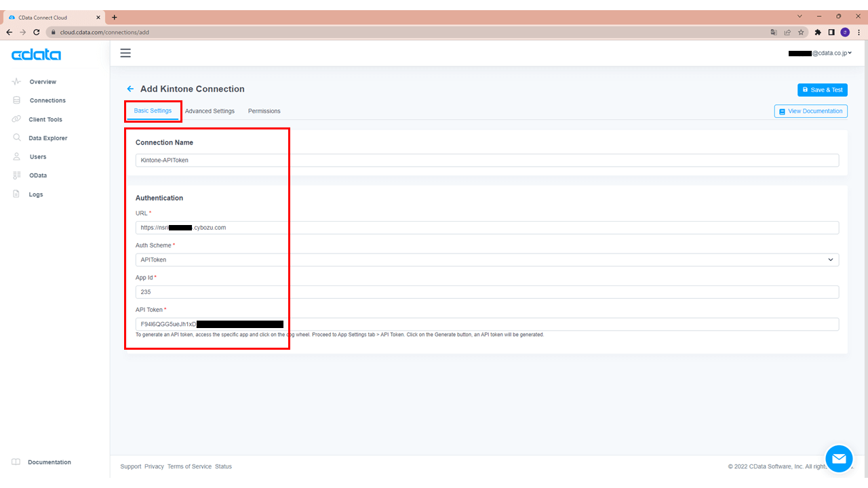Switch to the Advanced Settings tab
The height and width of the screenshot is (488, 868).
coord(210,111)
